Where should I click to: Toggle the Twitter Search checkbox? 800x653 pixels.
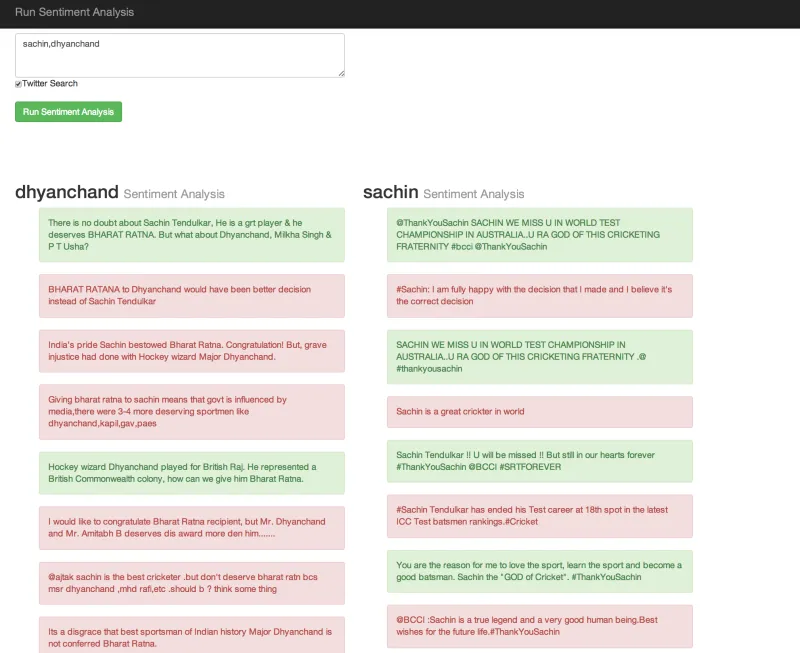pos(18,84)
